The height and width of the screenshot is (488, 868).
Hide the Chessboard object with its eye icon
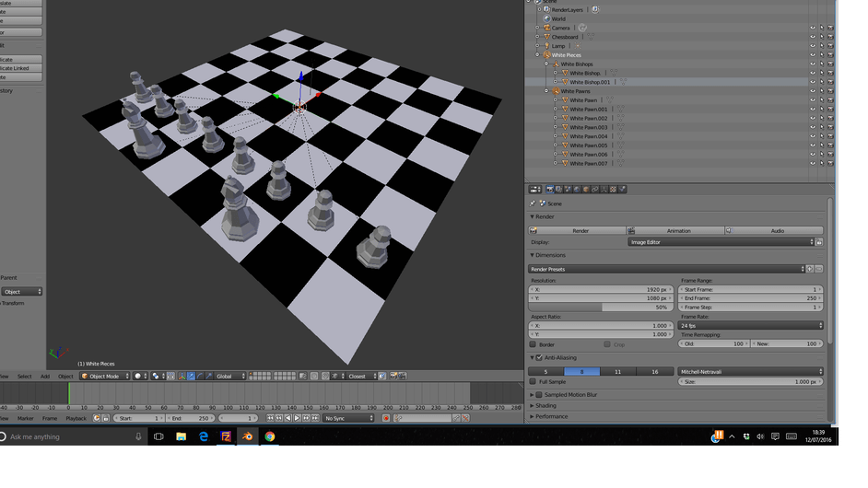coord(813,37)
